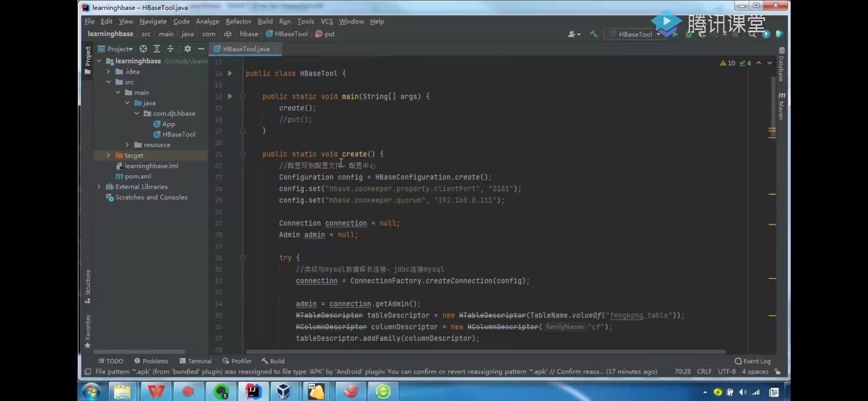
Task: Click the warnings count indicator showing 10
Action: 728,63
